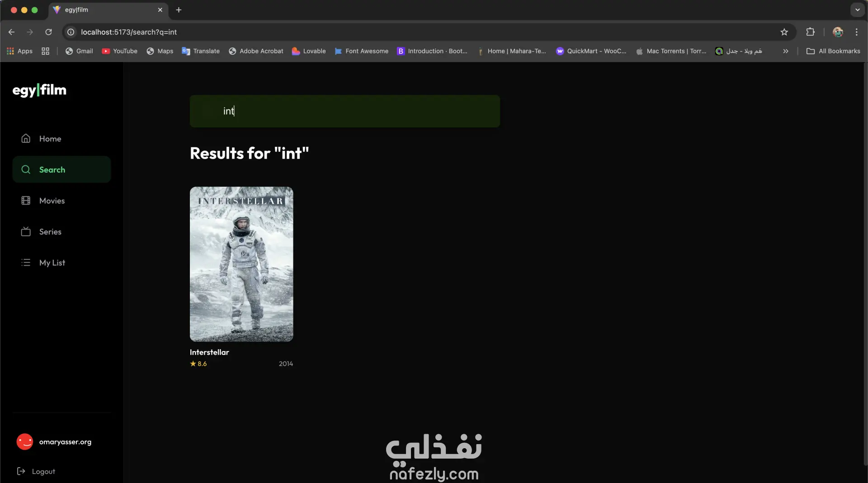Reload the page
Screen dimensions: 868x483
pos(48,32)
